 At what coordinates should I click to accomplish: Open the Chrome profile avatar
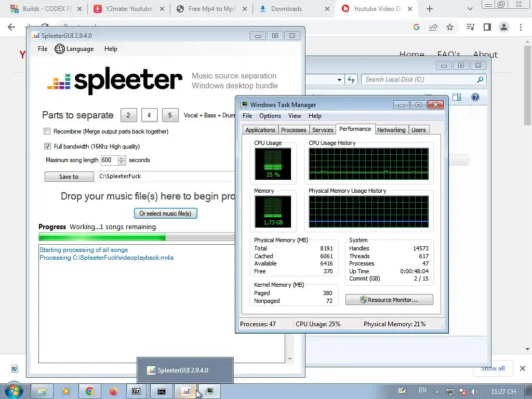point(504,27)
